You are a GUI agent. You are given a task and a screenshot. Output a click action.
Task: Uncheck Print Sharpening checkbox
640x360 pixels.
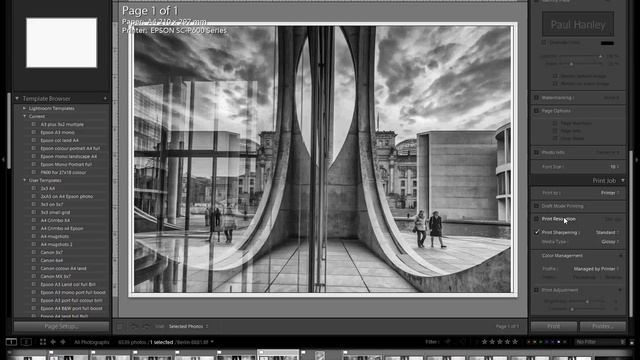coord(536,232)
